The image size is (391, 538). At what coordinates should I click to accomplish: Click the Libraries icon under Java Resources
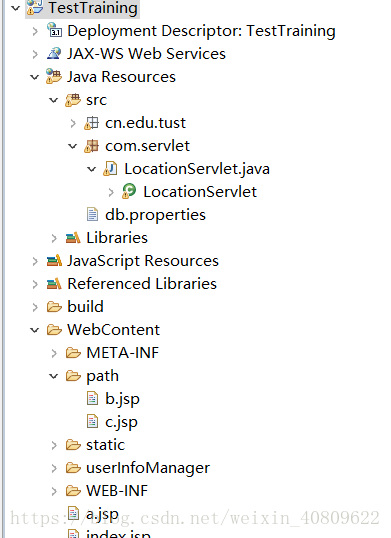(x=73, y=237)
